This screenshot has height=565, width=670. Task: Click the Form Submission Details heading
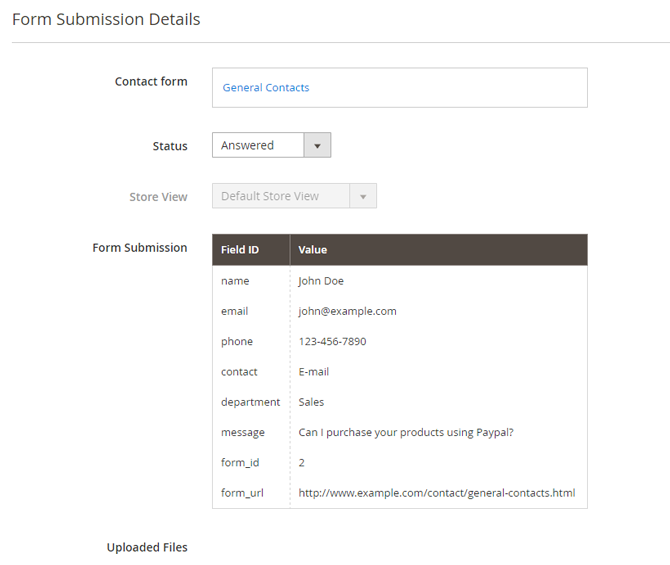(x=106, y=20)
